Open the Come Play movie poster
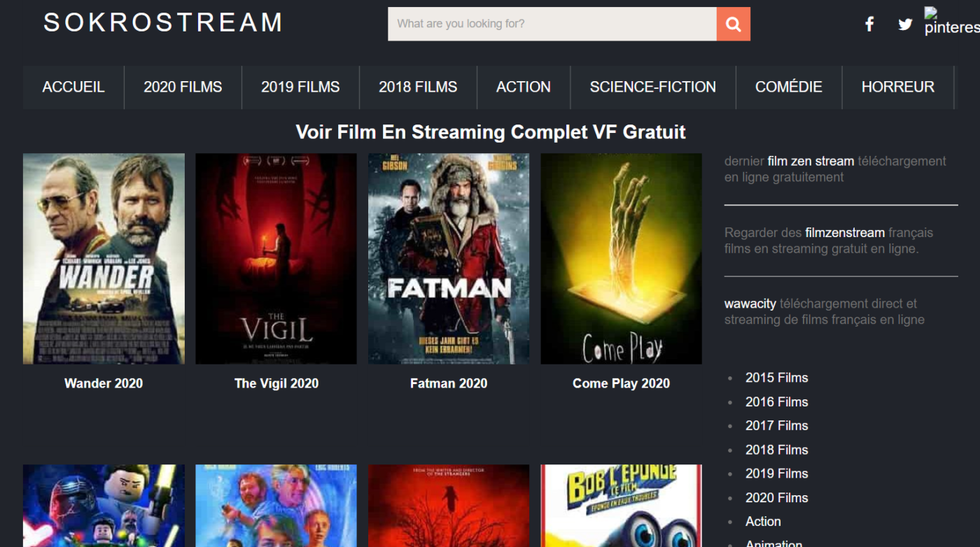This screenshot has width=980, height=547. 621,259
